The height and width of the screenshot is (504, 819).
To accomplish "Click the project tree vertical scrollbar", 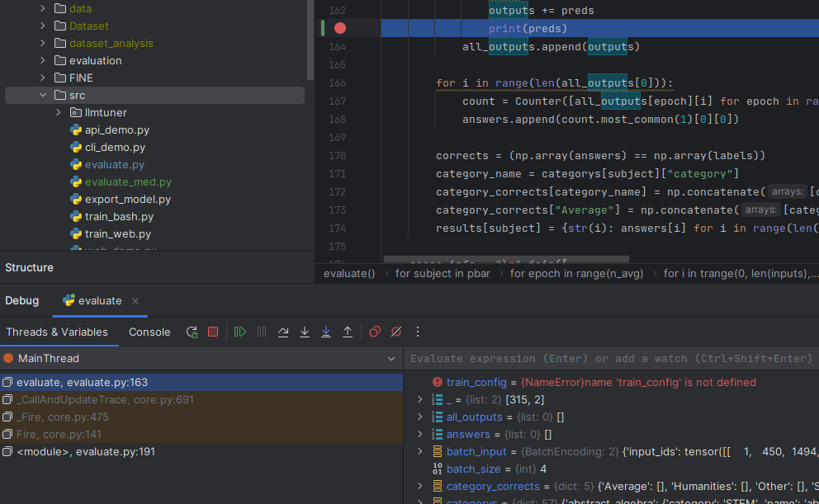I will [310, 40].
